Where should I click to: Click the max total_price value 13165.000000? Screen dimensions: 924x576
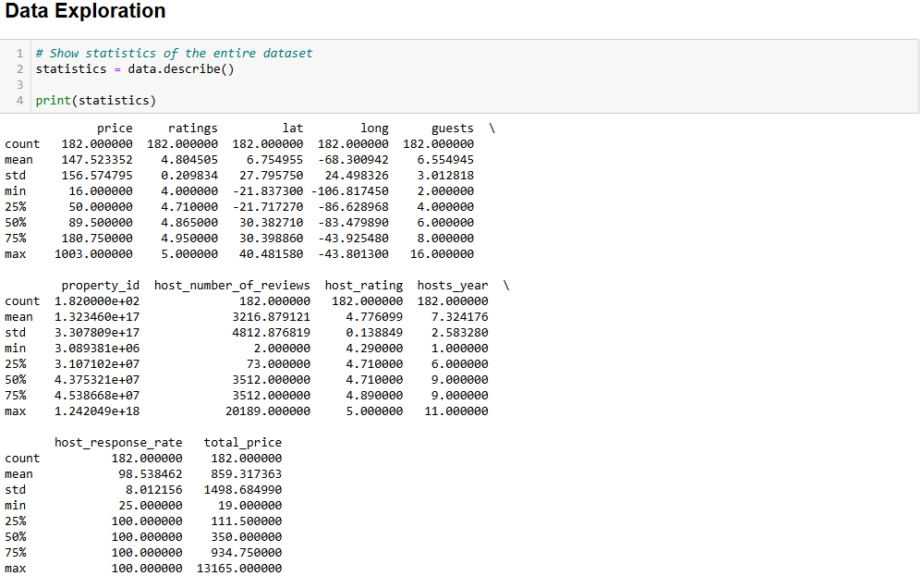tap(239, 568)
